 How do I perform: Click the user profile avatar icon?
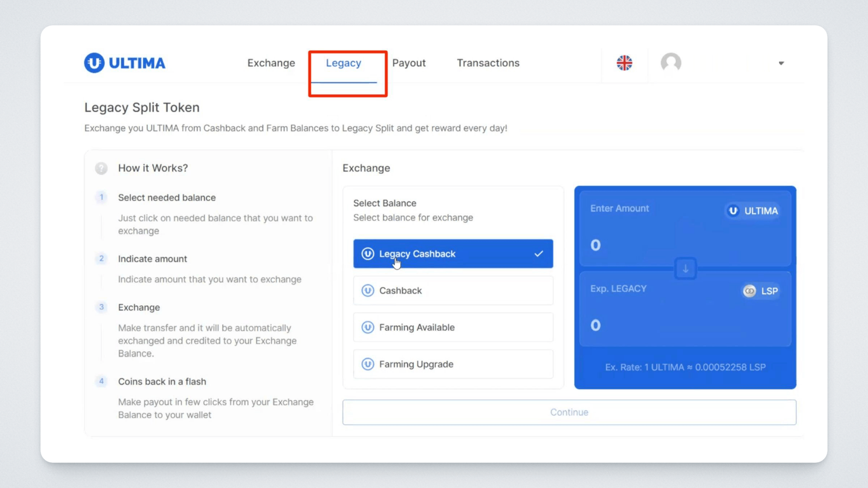[671, 63]
